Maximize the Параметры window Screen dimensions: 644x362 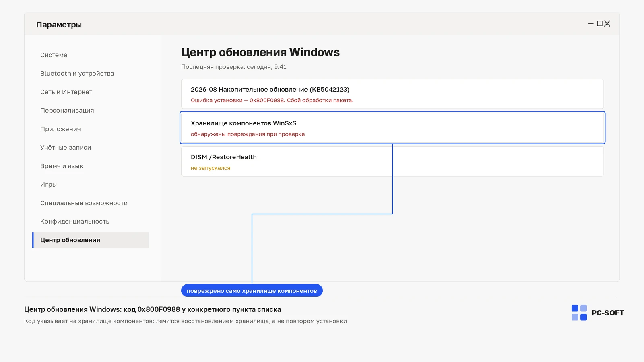coord(600,24)
